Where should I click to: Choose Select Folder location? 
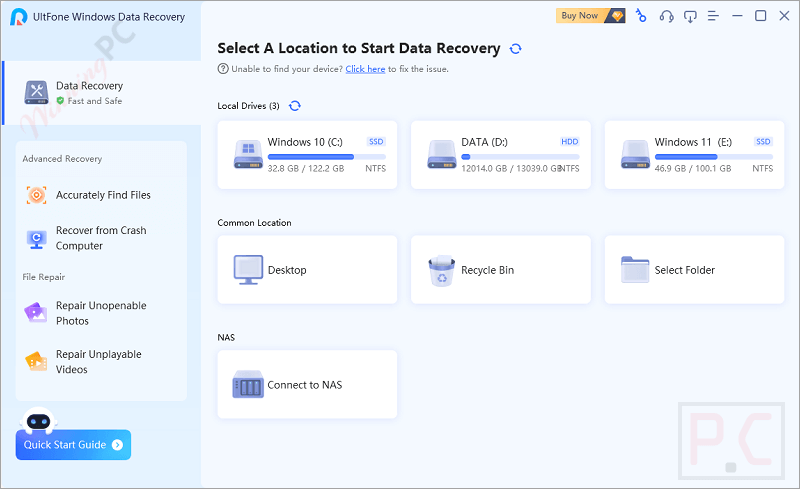[694, 270]
